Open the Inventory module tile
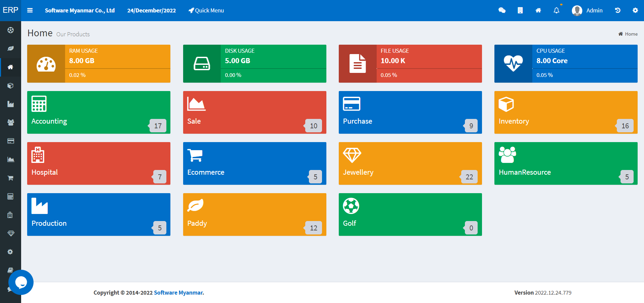Screen dimensions: 644x303 pyautogui.click(x=566, y=112)
